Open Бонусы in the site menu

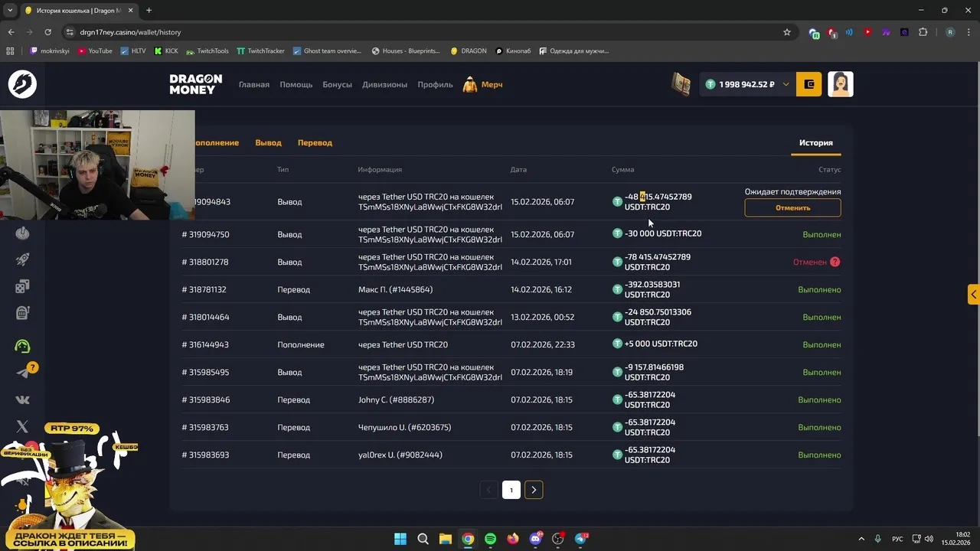click(x=338, y=84)
